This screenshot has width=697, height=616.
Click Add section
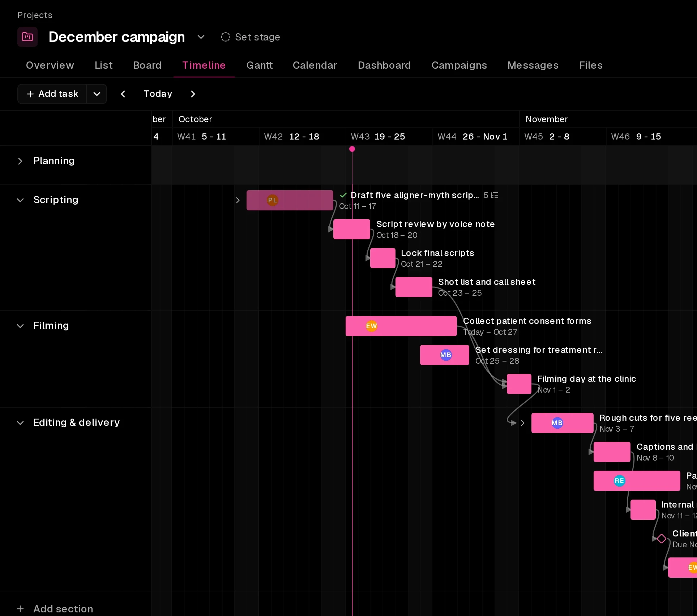[55, 609]
